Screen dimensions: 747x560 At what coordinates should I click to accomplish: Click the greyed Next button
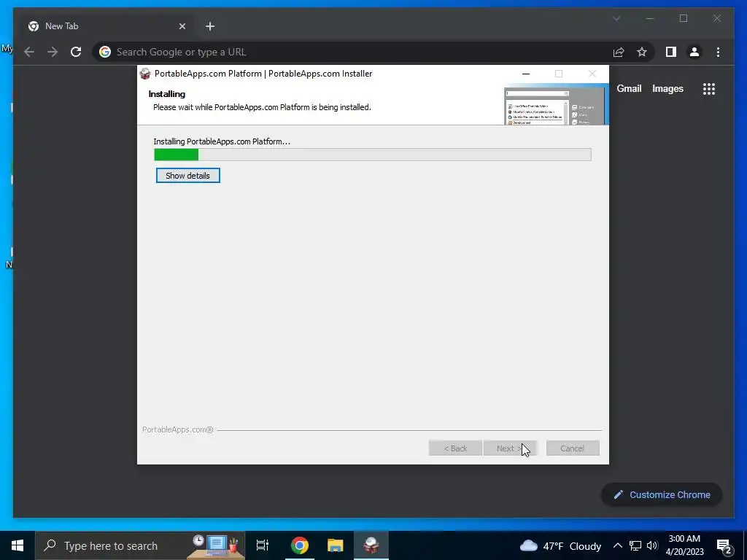click(x=510, y=448)
